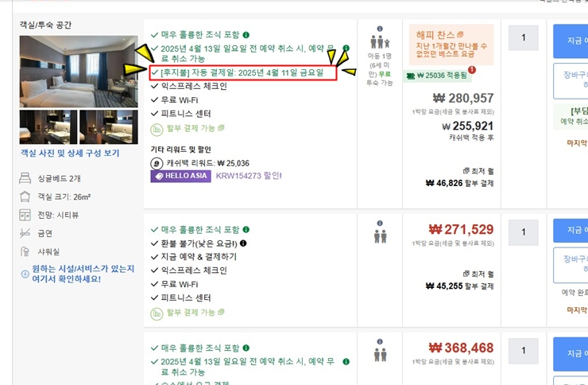Open Happy Chance deal banner
The image size is (588, 385).
coord(451,45)
